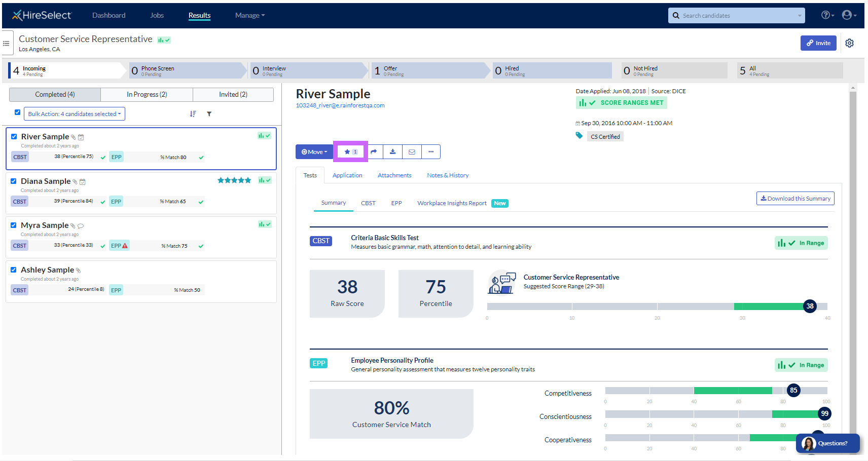Go to the Dashboard page
The width and height of the screenshot is (868, 461).
pyautogui.click(x=109, y=15)
